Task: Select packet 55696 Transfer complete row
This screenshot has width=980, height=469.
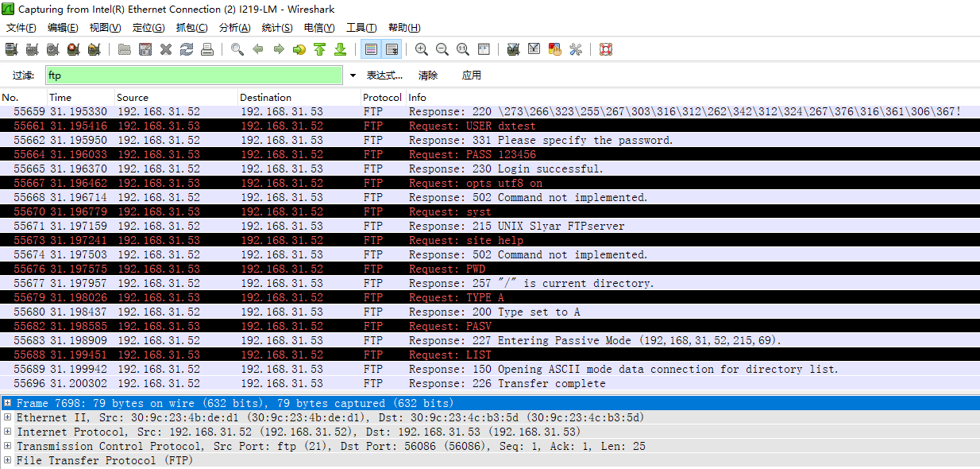Action: [x=490, y=383]
